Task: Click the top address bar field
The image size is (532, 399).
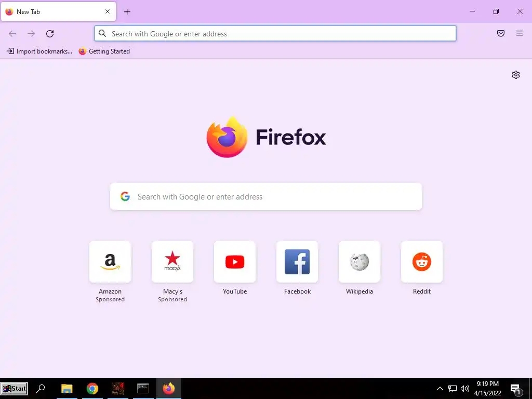Action: coord(275,34)
